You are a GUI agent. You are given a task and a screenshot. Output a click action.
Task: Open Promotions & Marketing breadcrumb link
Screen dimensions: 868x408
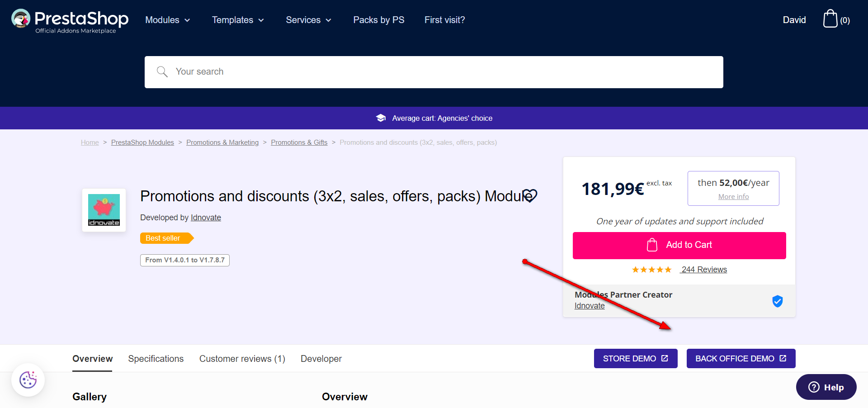222,142
